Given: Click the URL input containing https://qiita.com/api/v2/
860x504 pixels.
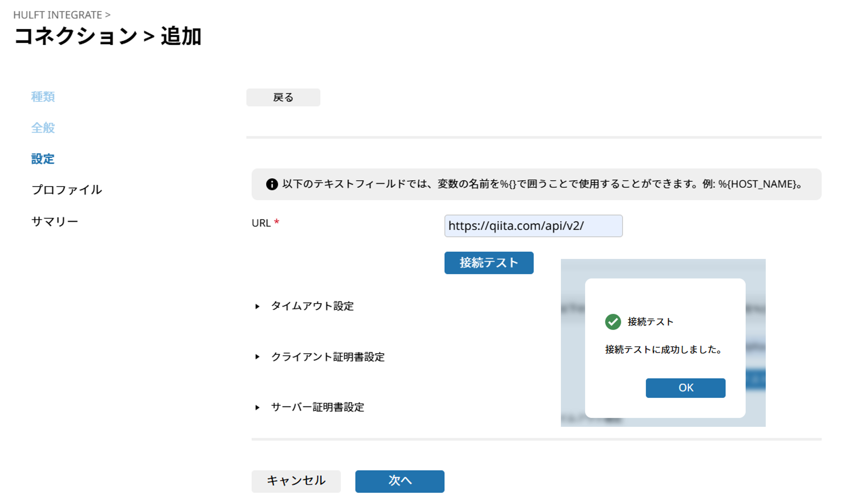Looking at the screenshot, I should point(533,226).
